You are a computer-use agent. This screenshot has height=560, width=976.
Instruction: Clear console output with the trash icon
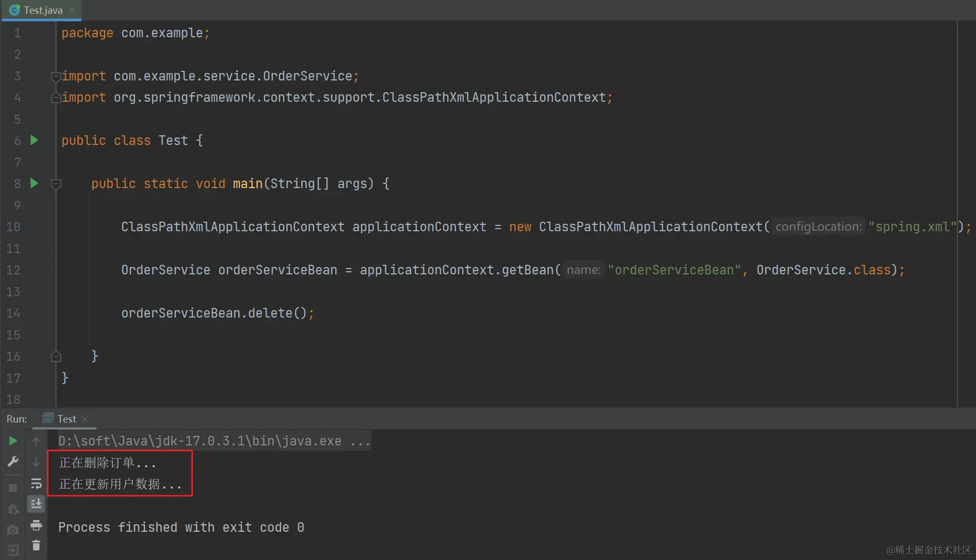36,545
